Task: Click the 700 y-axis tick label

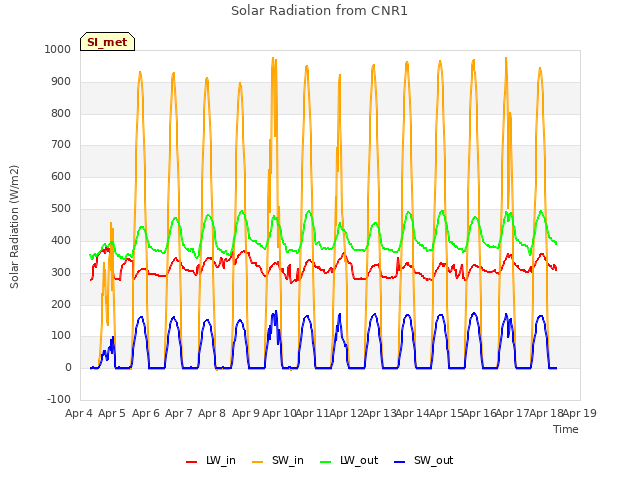Action: [x=61, y=144]
